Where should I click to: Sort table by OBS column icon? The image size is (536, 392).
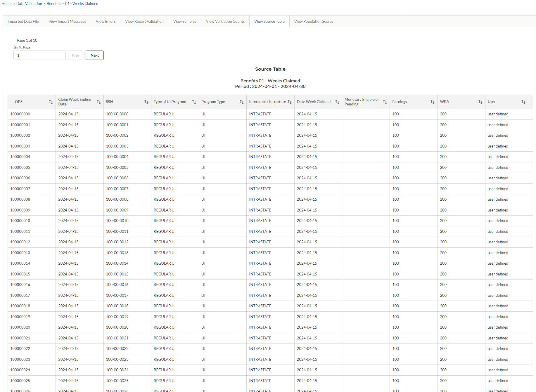click(x=51, y=102)
